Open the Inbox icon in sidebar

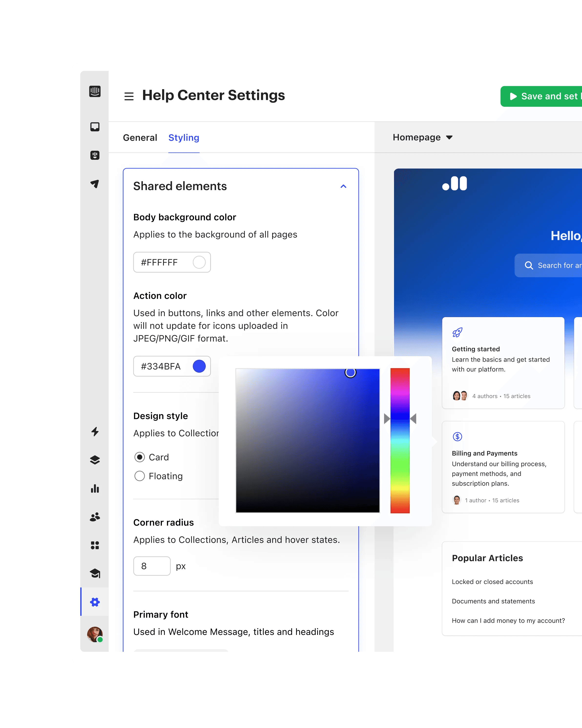(95, 127)
